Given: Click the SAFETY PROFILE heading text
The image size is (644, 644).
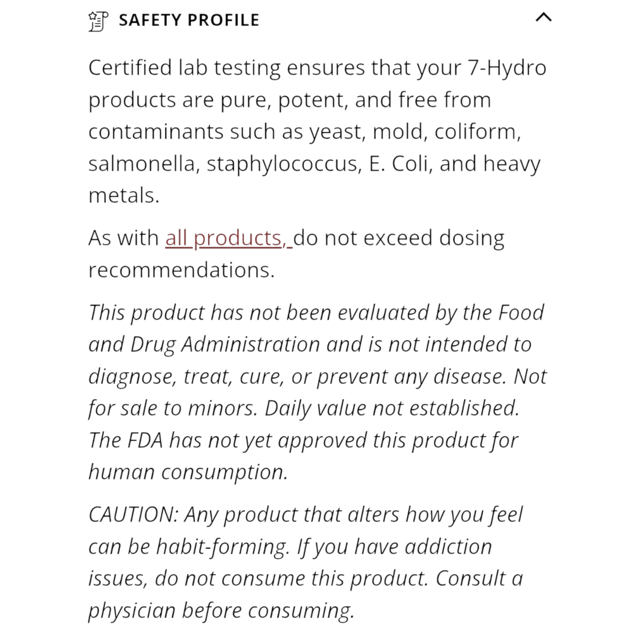Looking at the screenshot, I should click(x=189, y=20).
